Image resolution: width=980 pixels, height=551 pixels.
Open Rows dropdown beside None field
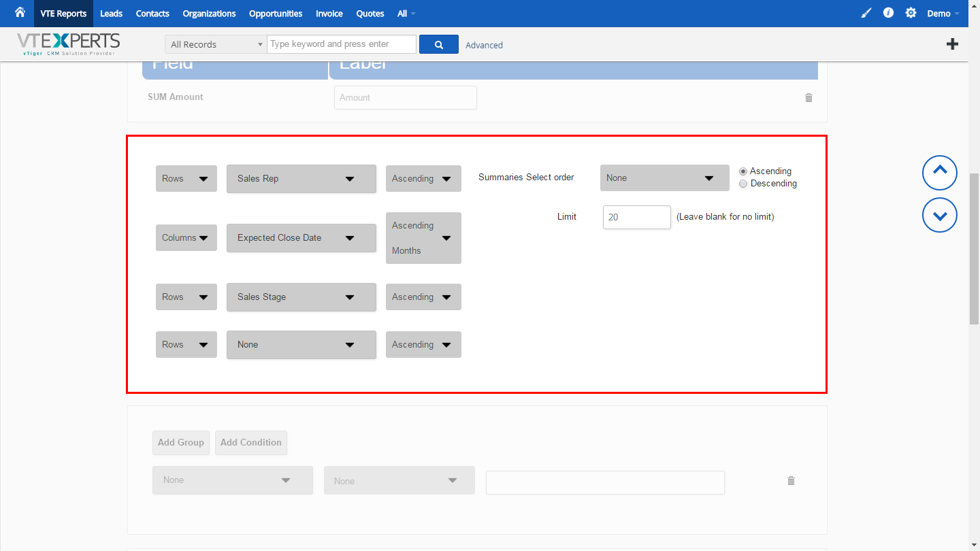[186, 344]
